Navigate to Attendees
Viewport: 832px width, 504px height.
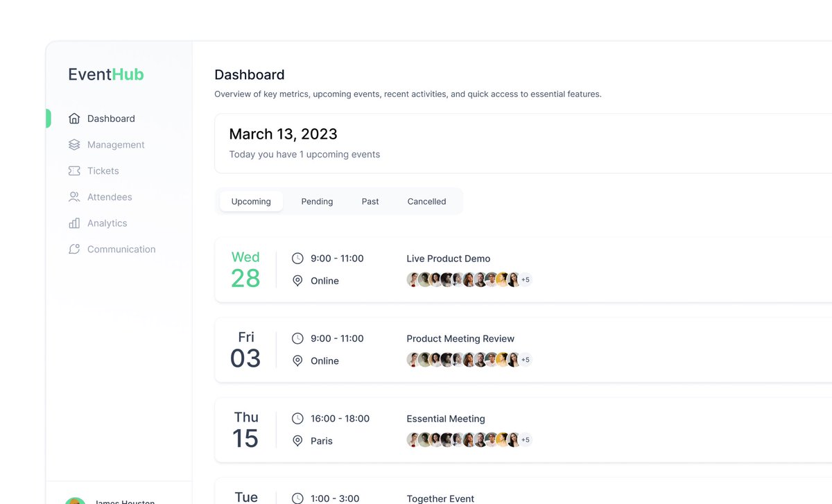[x=110, y=197]
